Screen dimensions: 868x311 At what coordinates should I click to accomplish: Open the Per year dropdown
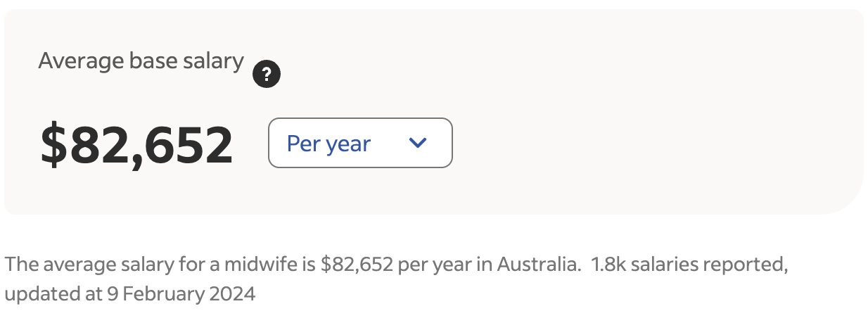tap(360, 143)
